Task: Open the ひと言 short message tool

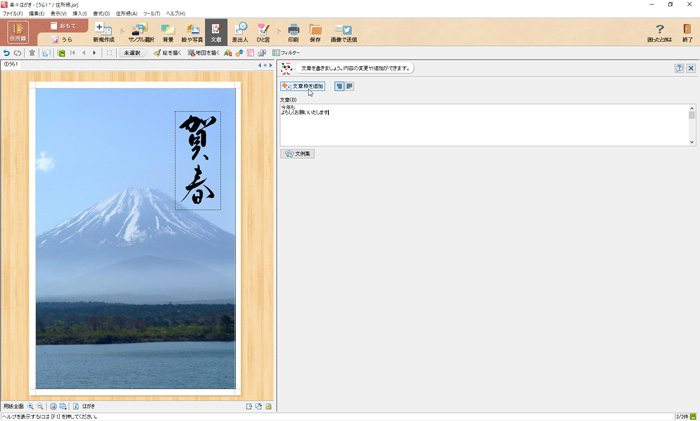Action: tap(263, 32)
